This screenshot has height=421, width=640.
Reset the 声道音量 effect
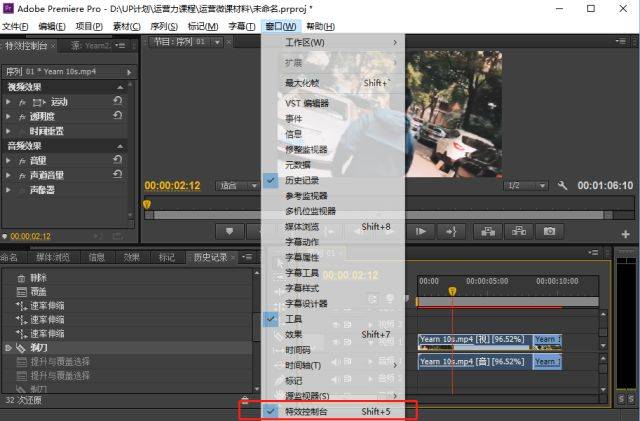[118, 174]
